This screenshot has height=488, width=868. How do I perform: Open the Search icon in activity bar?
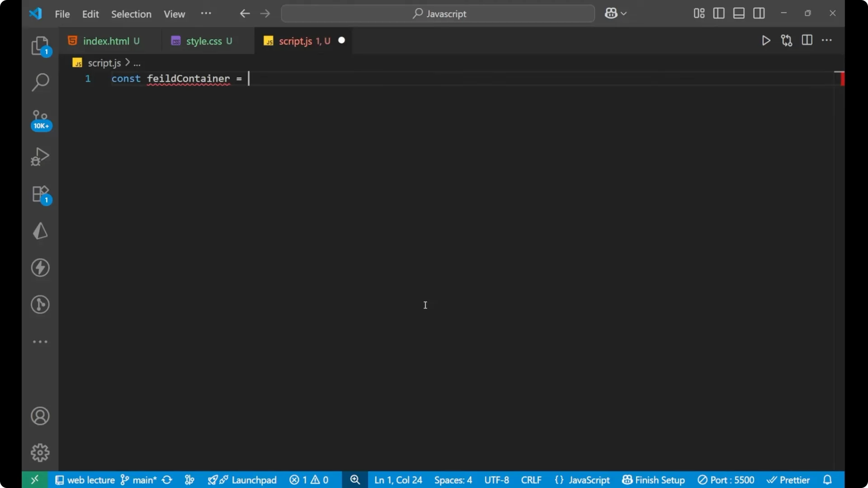click(40, 82)
